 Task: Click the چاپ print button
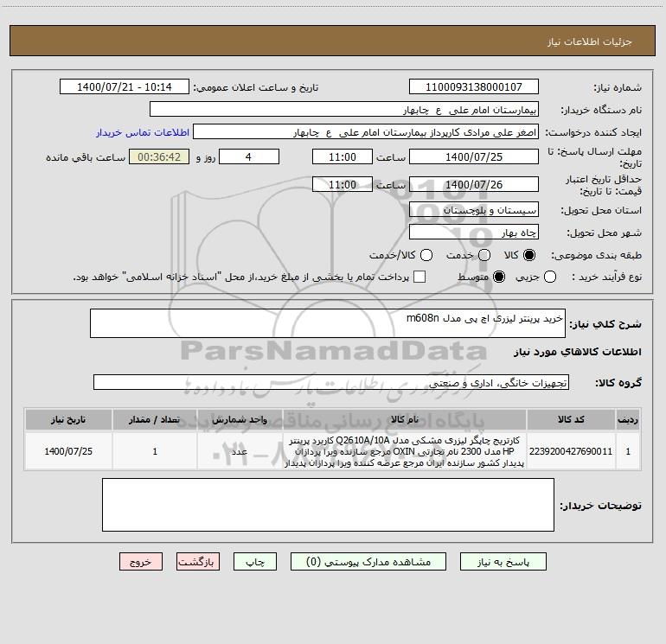[255, 562]
